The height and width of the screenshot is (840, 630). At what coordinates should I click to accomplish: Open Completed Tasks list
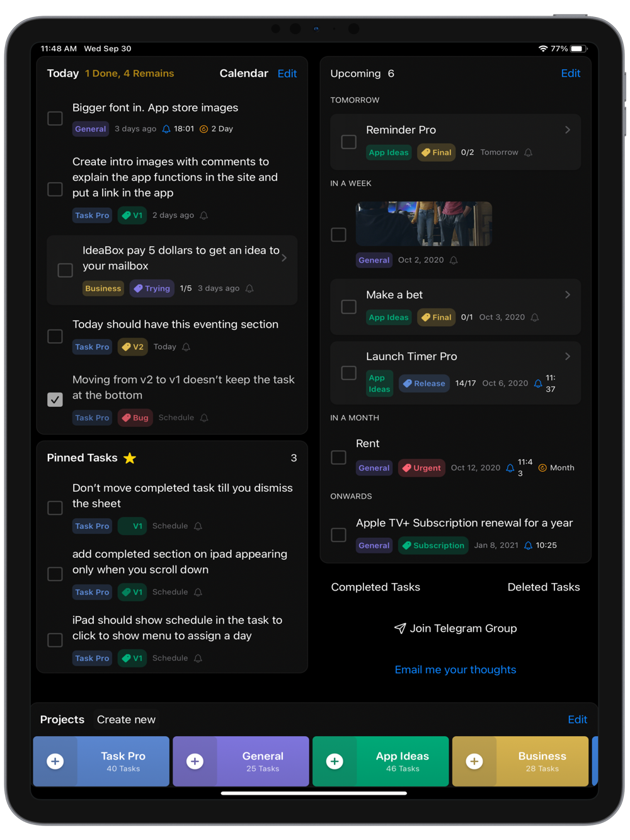tap(375, 587)
